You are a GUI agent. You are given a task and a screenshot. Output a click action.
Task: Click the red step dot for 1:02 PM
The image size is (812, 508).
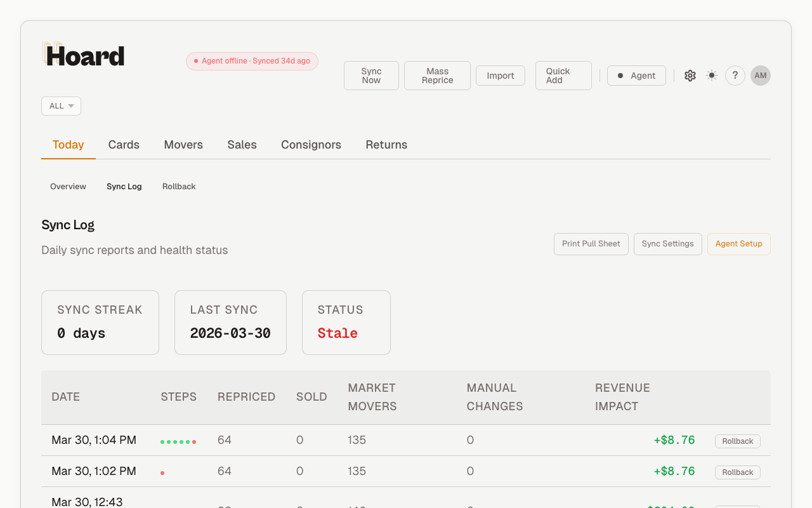162,472
